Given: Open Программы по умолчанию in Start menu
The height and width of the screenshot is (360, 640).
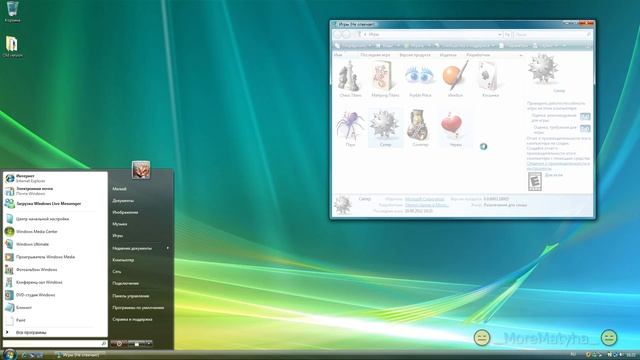Looking at the screenshot, I should (138, 307).
